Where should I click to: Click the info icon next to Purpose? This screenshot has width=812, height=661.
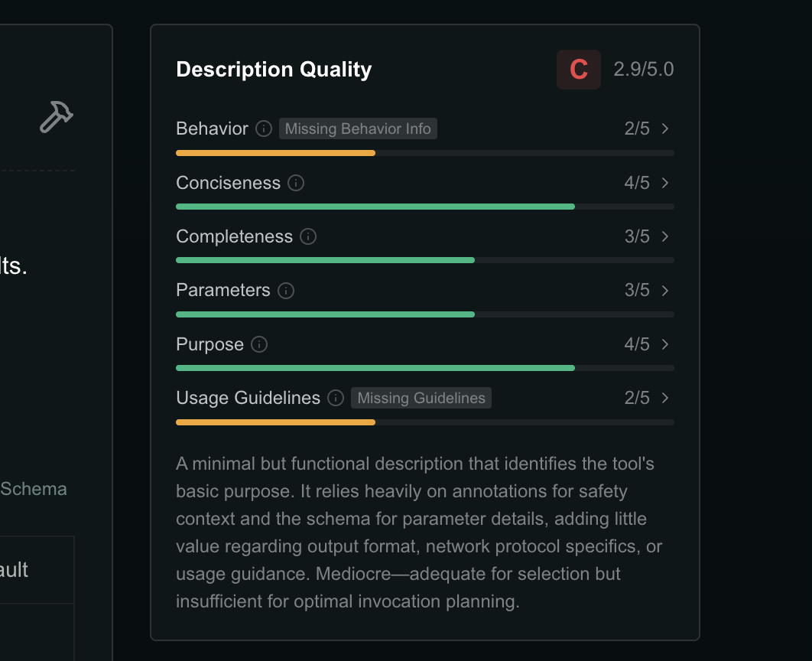click(x=259, y=344)
